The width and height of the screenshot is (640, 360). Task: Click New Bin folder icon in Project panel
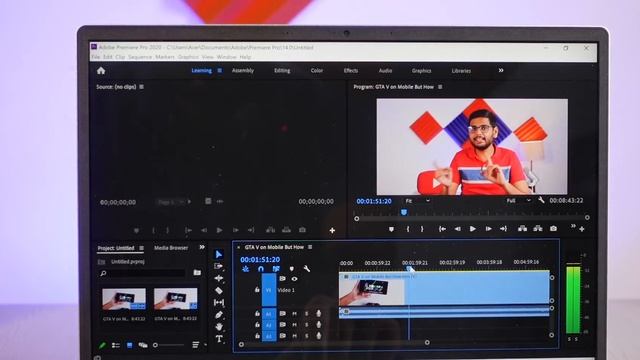point(197,272)
